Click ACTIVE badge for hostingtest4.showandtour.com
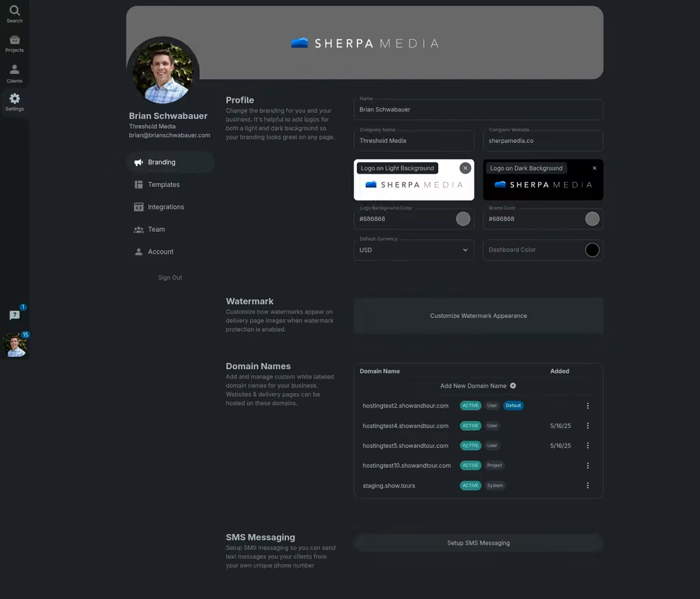Viewport: 700px width, 599px height. coord(470,426)
